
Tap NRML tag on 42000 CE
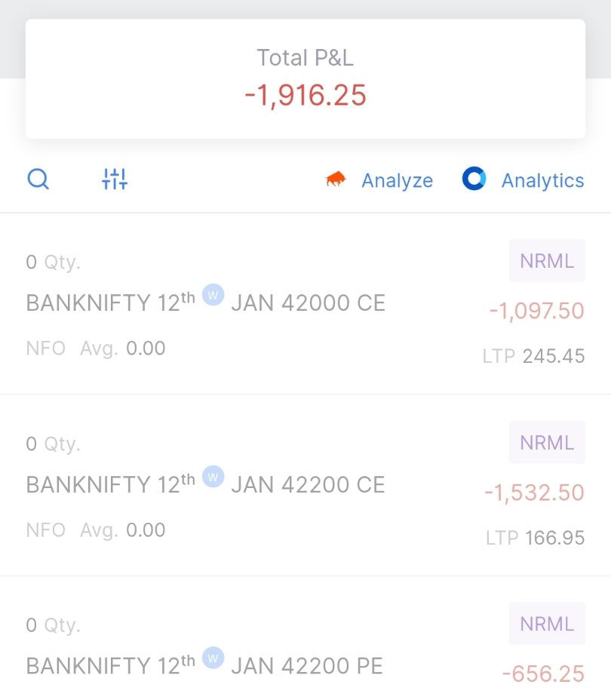tap(547, 261)
